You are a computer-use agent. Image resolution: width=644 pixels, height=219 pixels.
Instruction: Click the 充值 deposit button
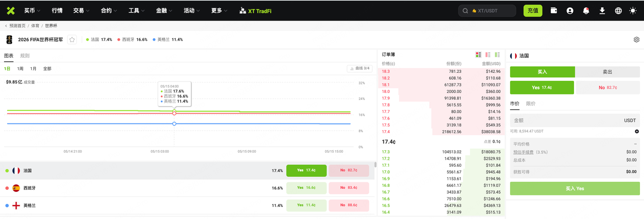pos(533,11)
